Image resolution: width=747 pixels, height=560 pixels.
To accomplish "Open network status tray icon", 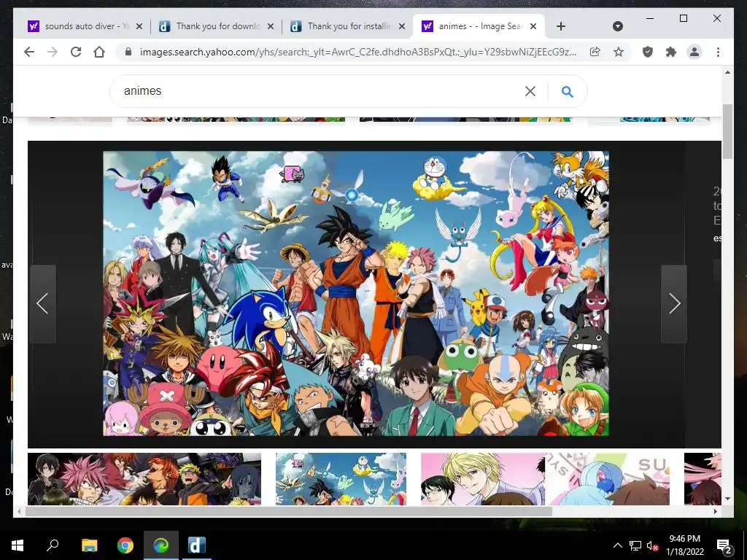I will pos(635,545).
